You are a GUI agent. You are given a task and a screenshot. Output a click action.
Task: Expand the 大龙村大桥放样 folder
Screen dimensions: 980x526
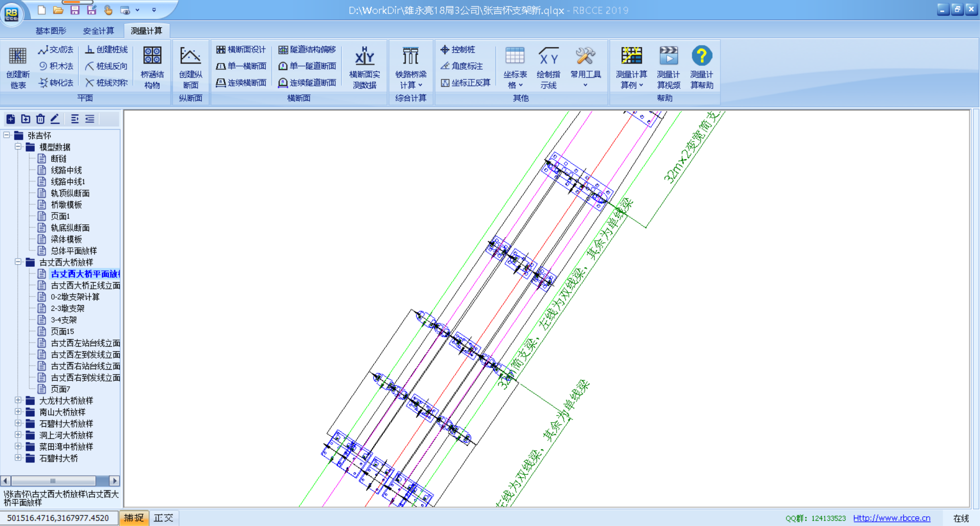[18, 401]
